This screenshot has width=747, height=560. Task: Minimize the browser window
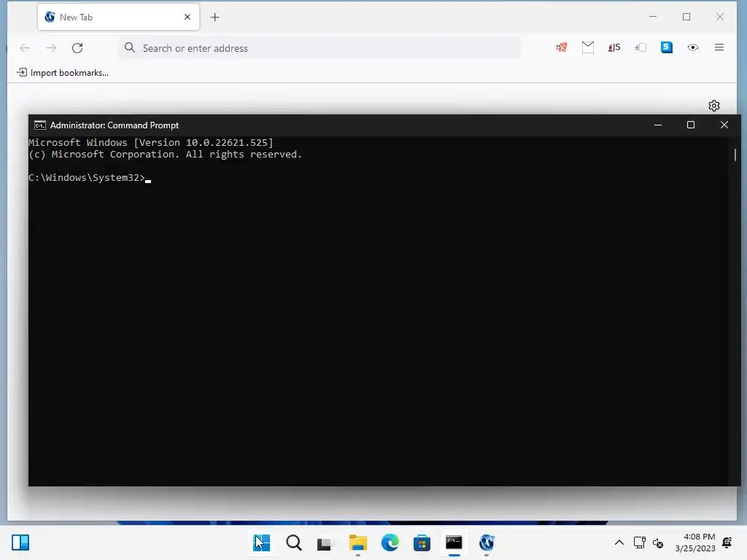pos(653,17)
